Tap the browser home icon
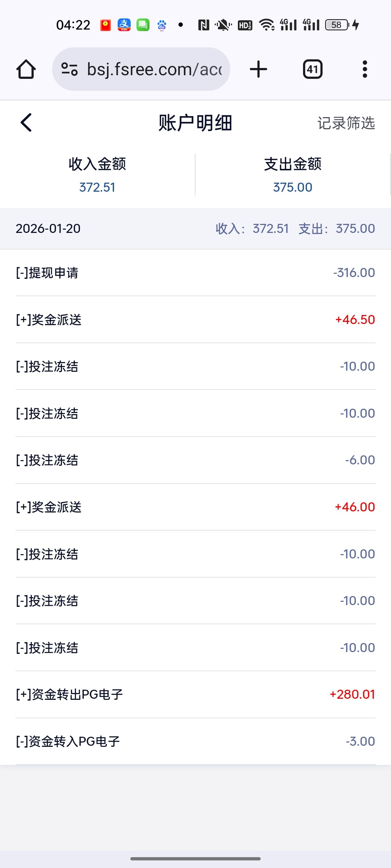The image size is (391, 868). [26, 69]
